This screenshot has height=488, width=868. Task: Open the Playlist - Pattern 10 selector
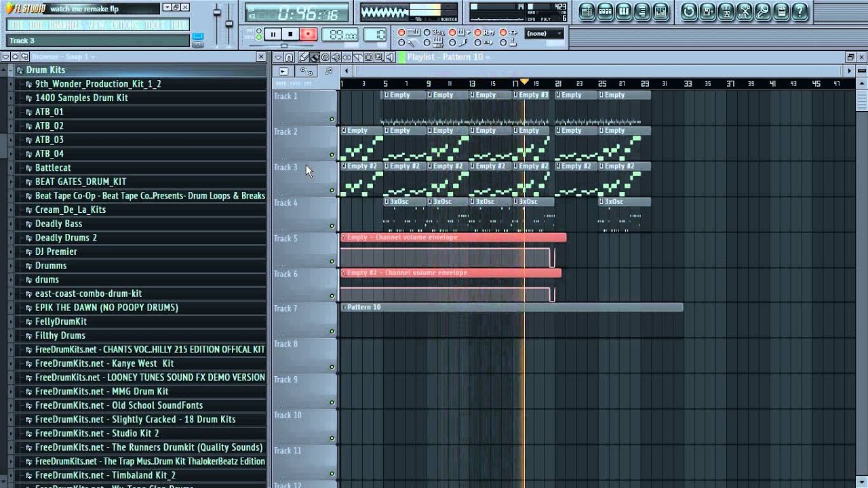(448, 57)
